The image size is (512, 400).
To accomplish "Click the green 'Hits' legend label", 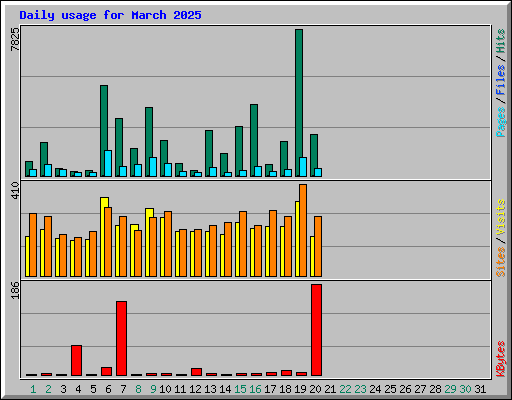I will coord(500,41).
